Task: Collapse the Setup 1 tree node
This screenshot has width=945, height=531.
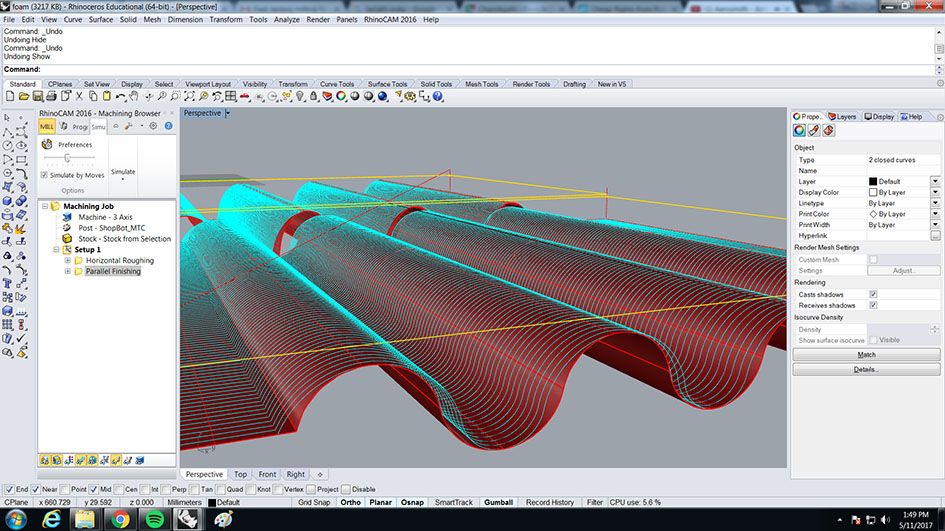Action: [x=56, y=250]
